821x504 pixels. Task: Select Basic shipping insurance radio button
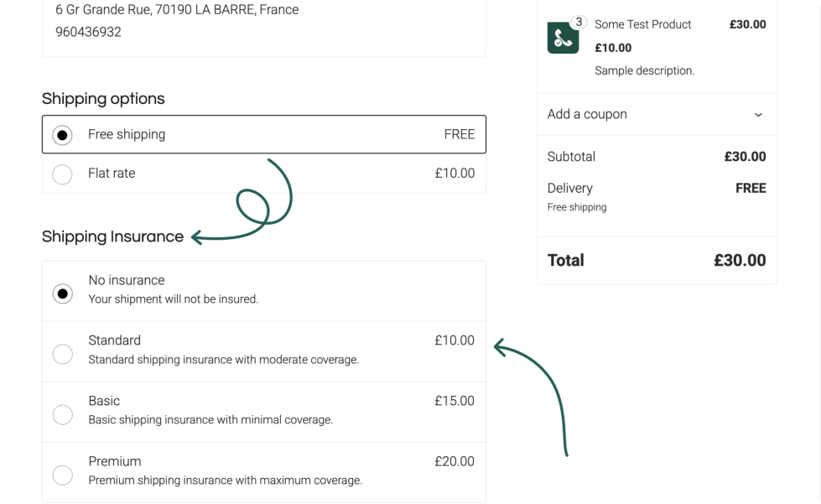(62, 414)
